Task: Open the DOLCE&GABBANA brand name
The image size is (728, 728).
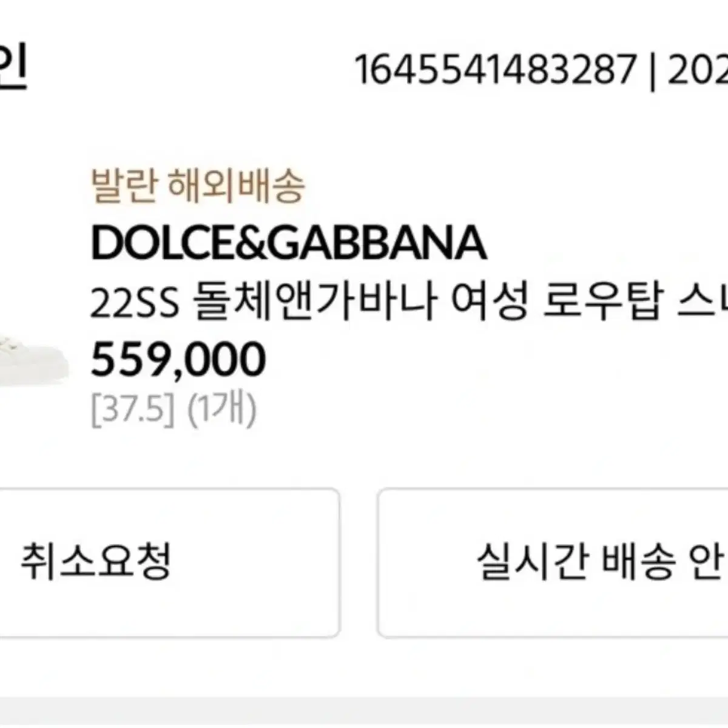Action: tap(288, 243)
